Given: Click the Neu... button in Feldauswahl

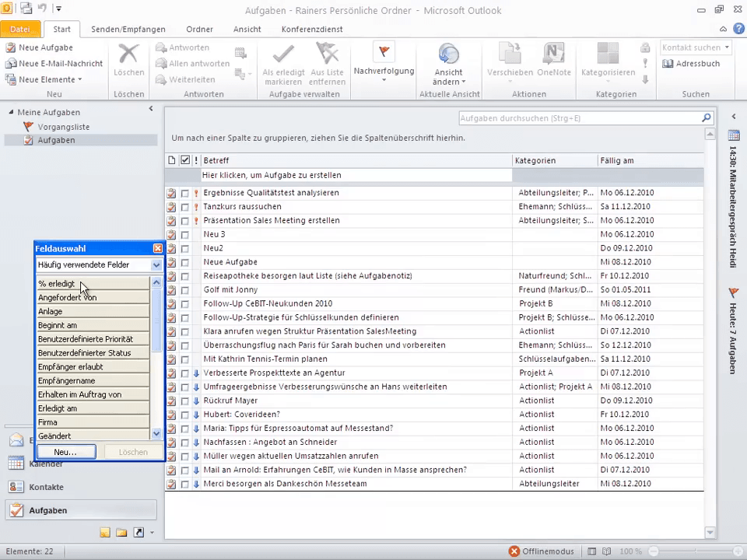Looking at the screenshot, I should pos(65,452).
